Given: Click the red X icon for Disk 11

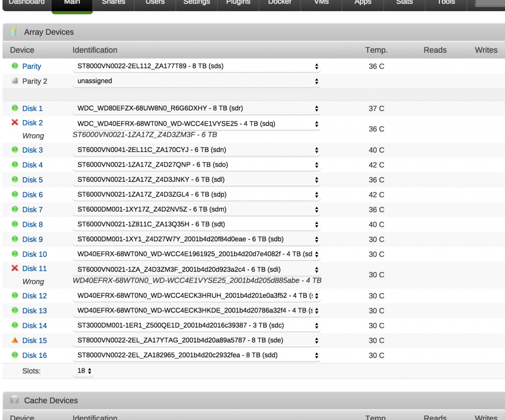Looking at the screenshot, I should pos(15,268).
